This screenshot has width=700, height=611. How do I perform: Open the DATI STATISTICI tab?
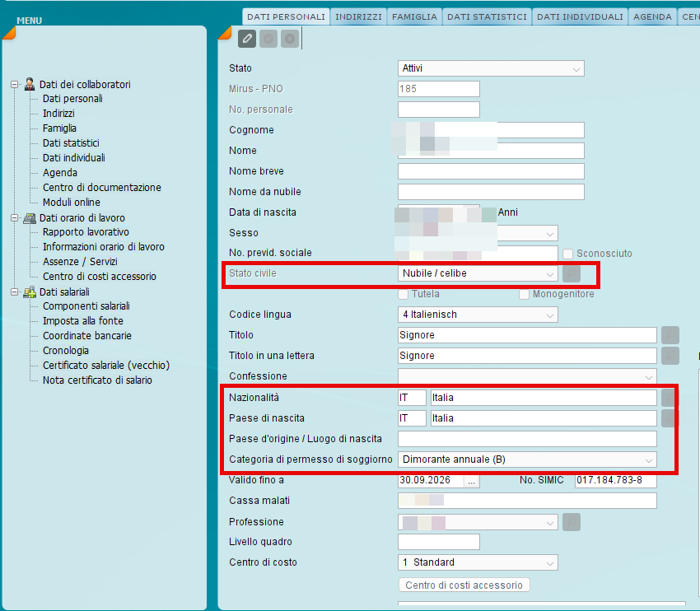(487, 16)
